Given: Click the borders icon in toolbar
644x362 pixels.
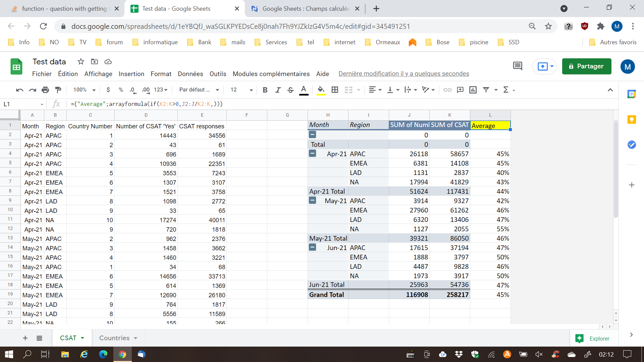Looking at the screenshot, I should pyautogui.click(x=335, y=90).
